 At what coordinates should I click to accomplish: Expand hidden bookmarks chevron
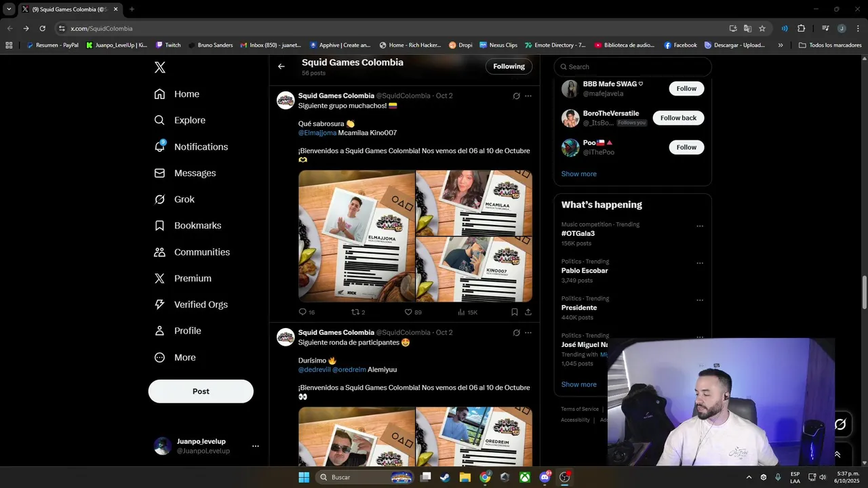click(781, 45)
